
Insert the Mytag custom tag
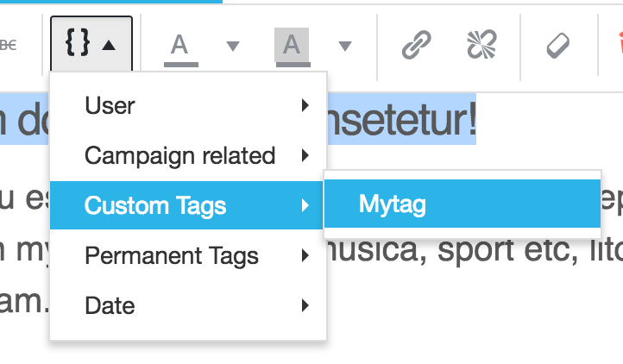click(393, 204)
